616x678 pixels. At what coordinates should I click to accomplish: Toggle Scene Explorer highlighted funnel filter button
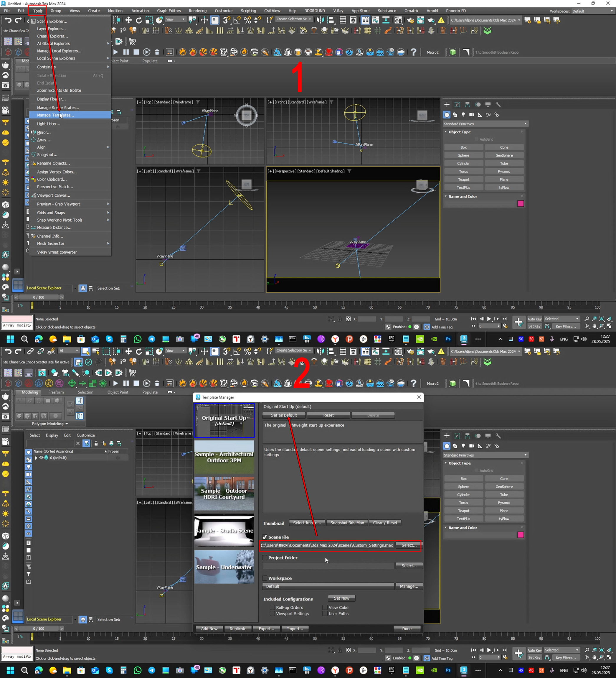tap(87, 443)
